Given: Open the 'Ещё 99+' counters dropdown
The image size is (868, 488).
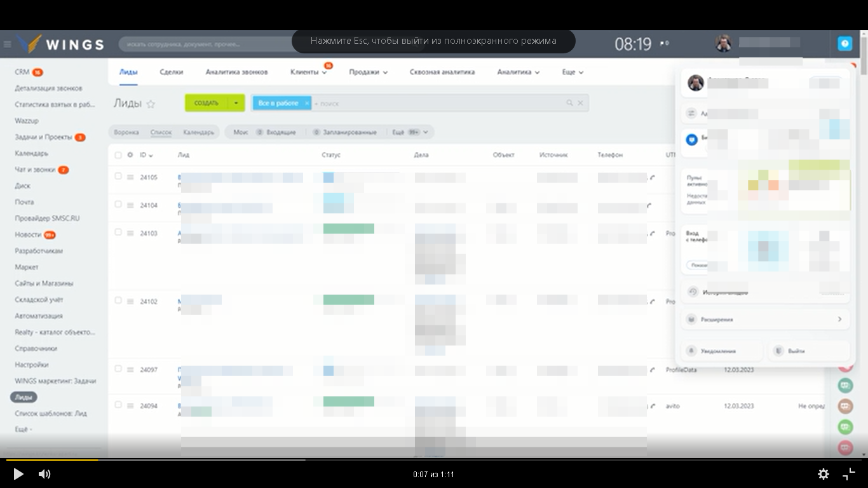Looking at the screenshot, I should (410, 132).
